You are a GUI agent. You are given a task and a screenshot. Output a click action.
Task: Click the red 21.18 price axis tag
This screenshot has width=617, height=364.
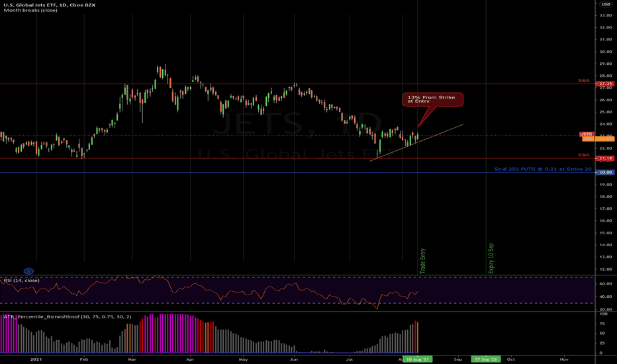(x=605, y=158)
